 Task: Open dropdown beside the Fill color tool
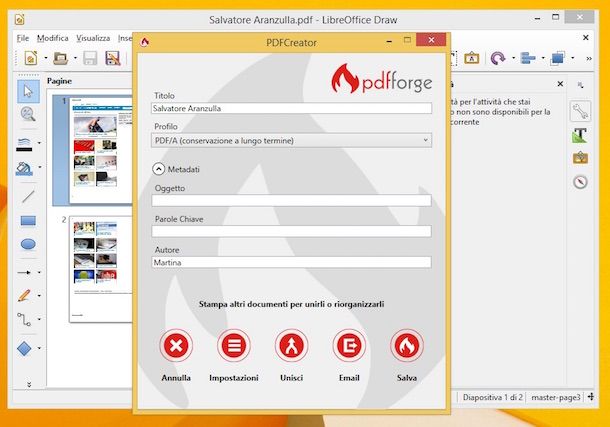coord(39,167)
